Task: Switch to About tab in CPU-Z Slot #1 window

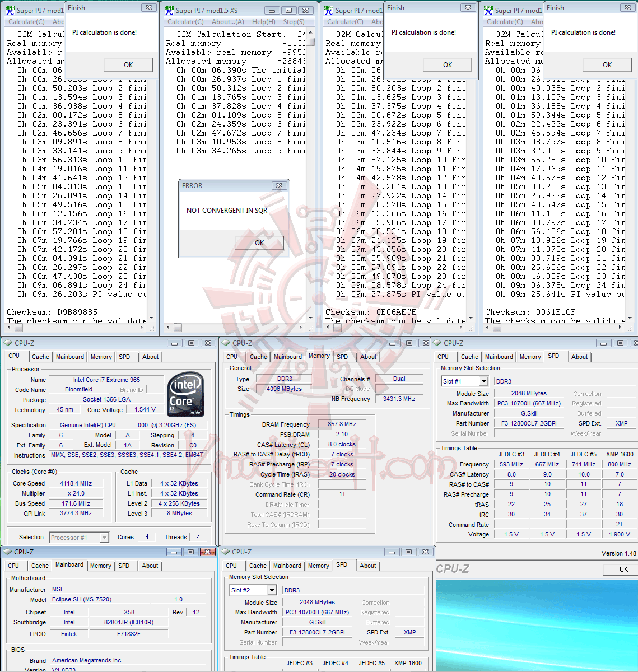Action: (x=580, y=357)
